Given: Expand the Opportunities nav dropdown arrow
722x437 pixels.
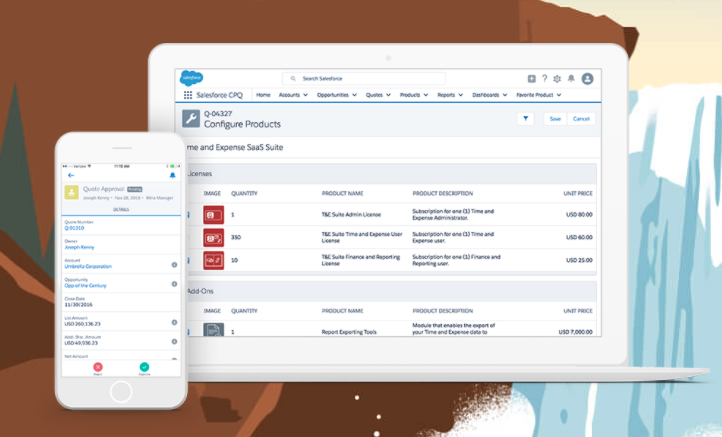Looking at the screenshot, I should (355, 95).
